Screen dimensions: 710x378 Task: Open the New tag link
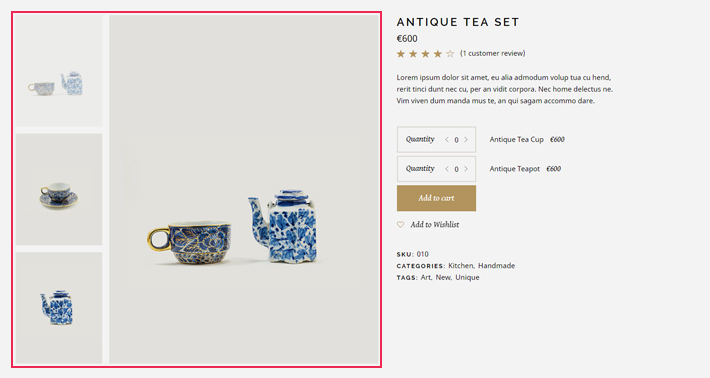pyautogui.click(x=443, y=278)
